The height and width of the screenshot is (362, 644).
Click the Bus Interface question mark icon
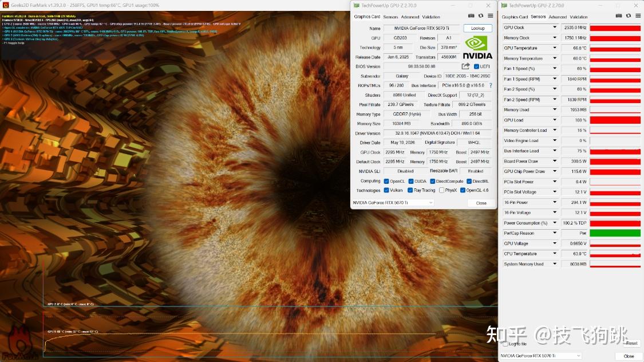click(x=491, y=85)
